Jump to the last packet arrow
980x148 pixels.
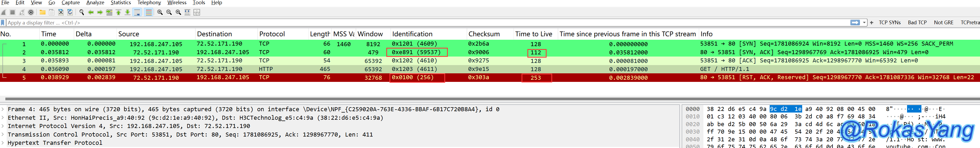(128, 12)
